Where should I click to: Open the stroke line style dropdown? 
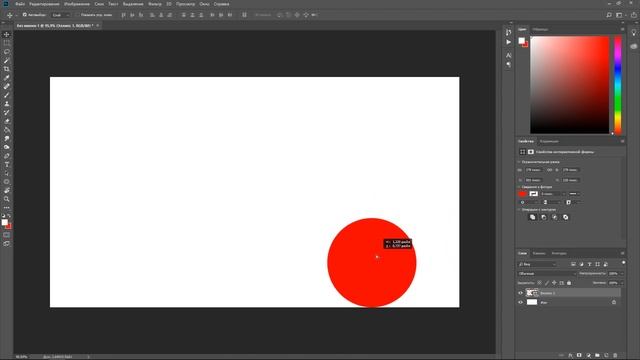pyautogui.click(x=574, y=194)
